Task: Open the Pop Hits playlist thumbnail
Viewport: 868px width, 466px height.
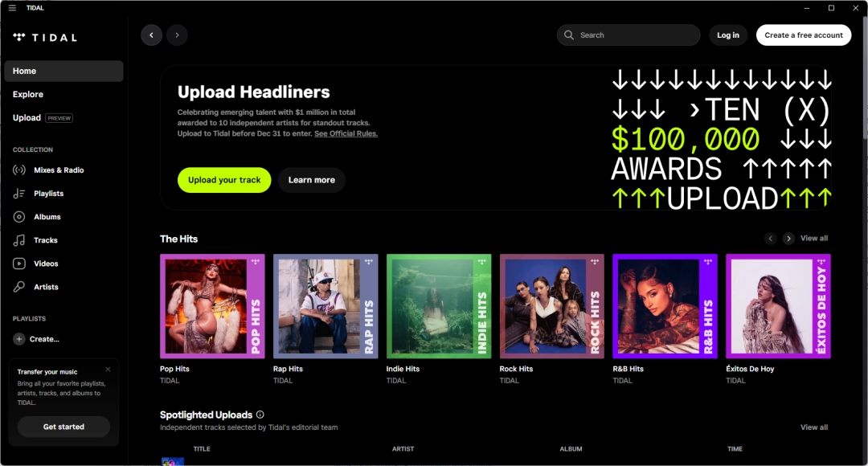Action: (x=211, y=306)
